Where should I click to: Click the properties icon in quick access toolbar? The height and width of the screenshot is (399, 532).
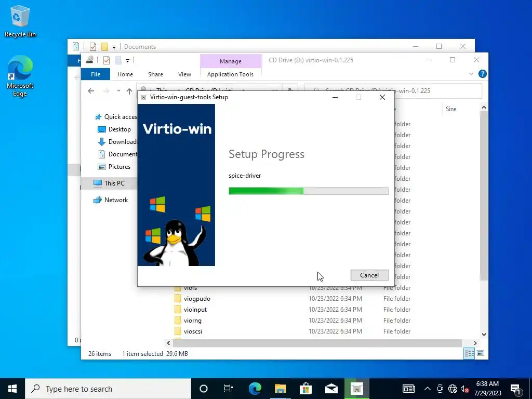[x=107, y=60]
